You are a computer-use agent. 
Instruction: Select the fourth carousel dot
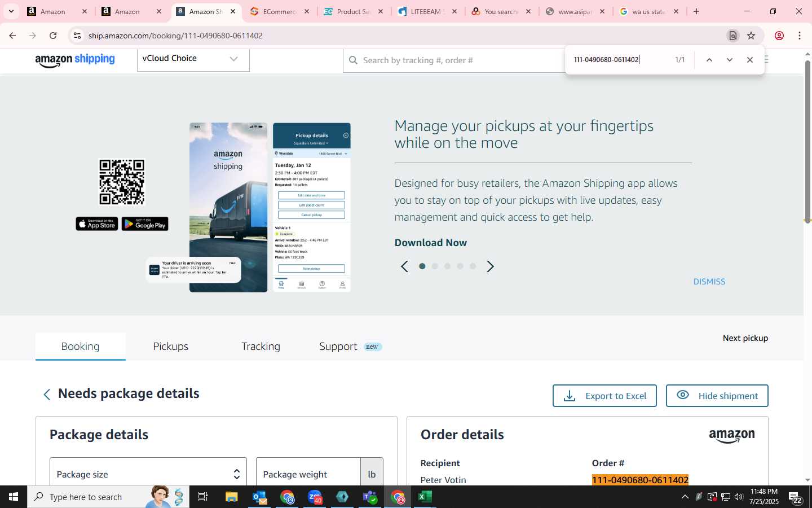pyautogui.click(x=460, y=266)
